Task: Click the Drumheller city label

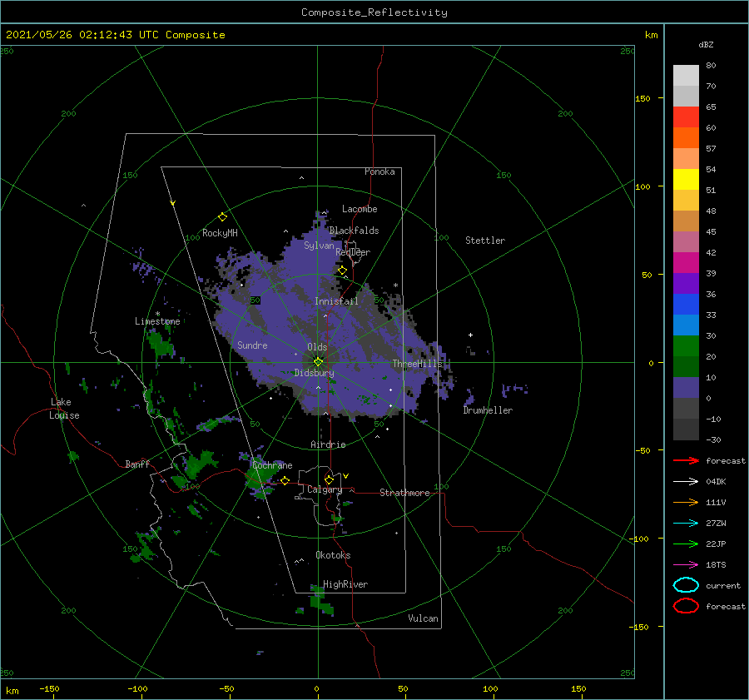Action: tap(488, 410)
